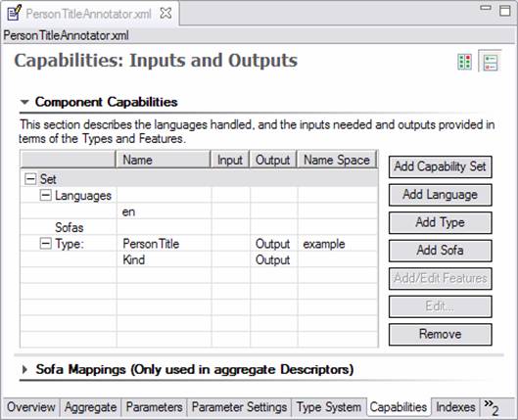
Task: Click the Input column header
Action: pyautogui.click(x=230, y=161)
